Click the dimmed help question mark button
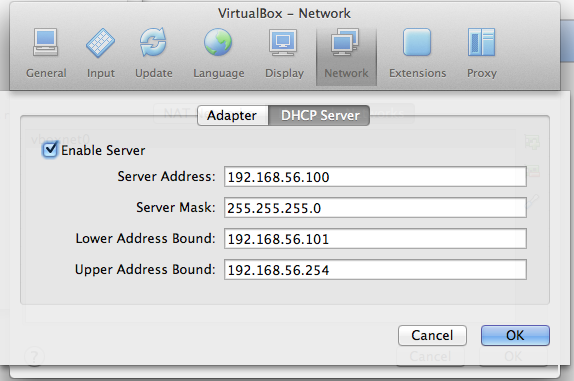 point(34,356)
